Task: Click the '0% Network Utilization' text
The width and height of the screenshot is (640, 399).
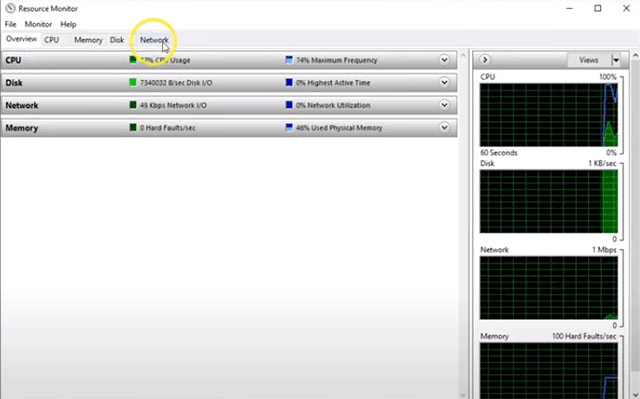Action: (333, 105)
